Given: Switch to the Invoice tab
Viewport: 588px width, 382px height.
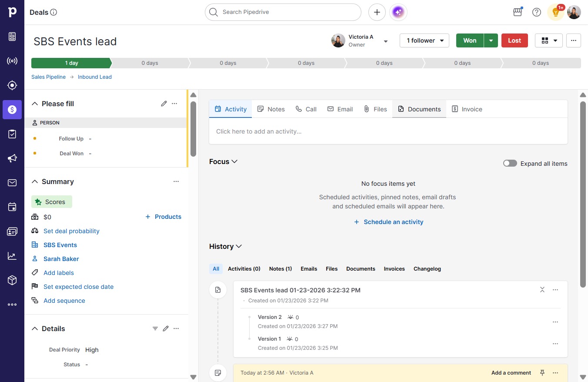Looking at the screenshot, I should tap(467, 109).
